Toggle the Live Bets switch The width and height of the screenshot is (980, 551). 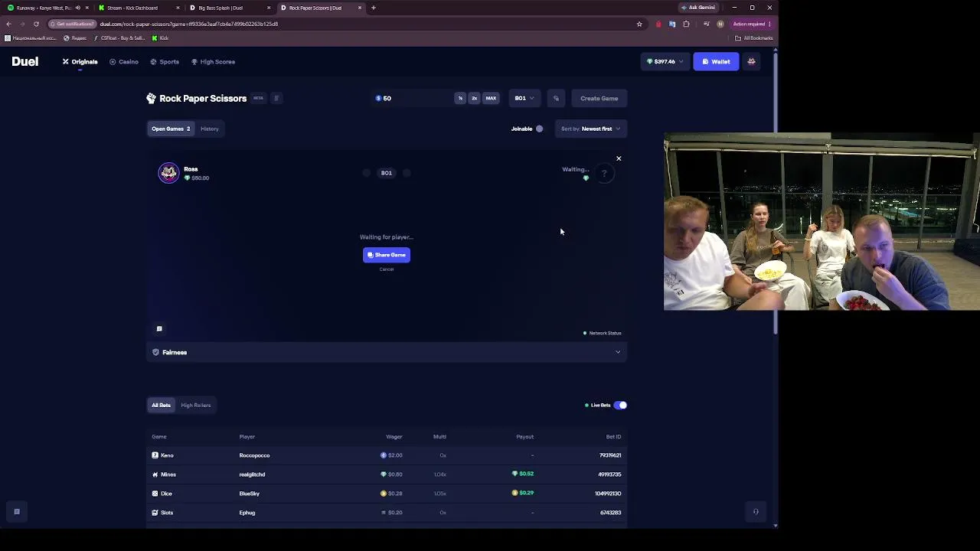(620, 405)
